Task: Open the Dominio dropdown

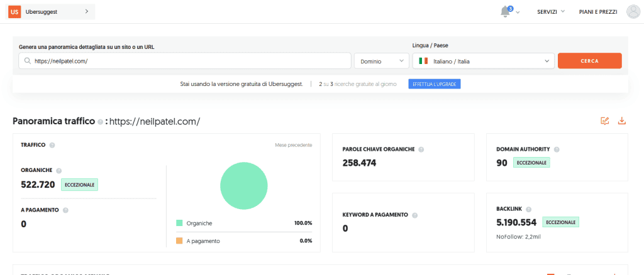Action: [x=382, y=61]
